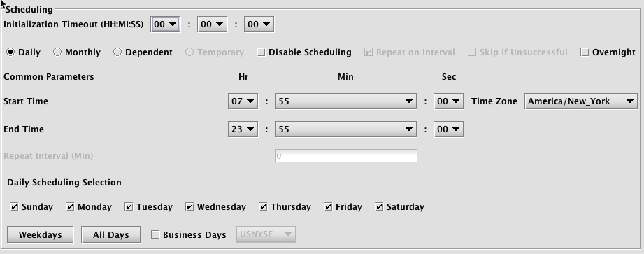
Task: Click the Weekdays button
Action: coord(41,234)
